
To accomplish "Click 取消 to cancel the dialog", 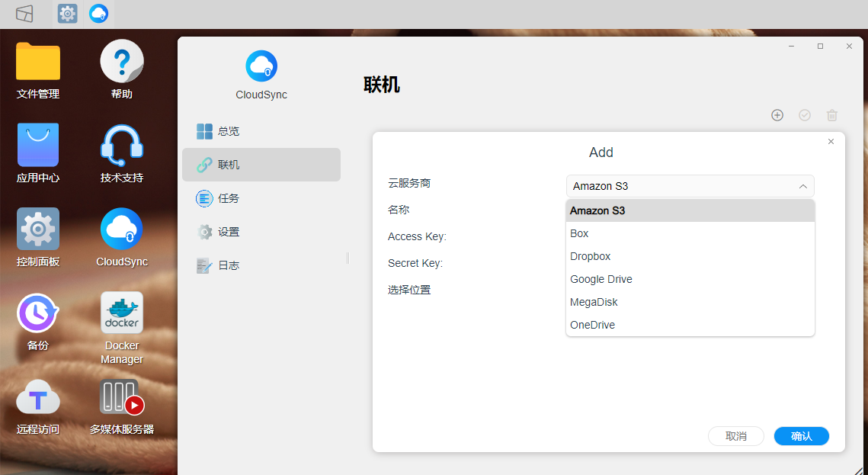I will click(736, 436).
